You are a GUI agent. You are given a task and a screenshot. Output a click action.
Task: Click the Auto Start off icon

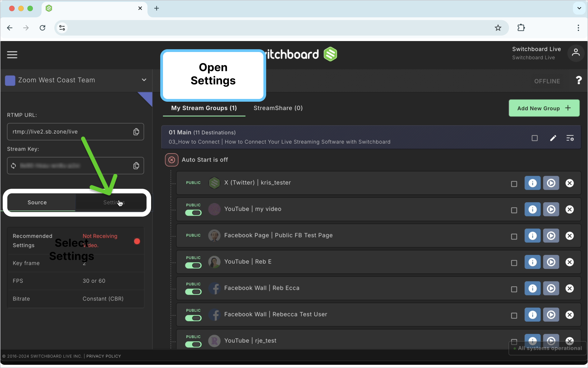[171, 160]
